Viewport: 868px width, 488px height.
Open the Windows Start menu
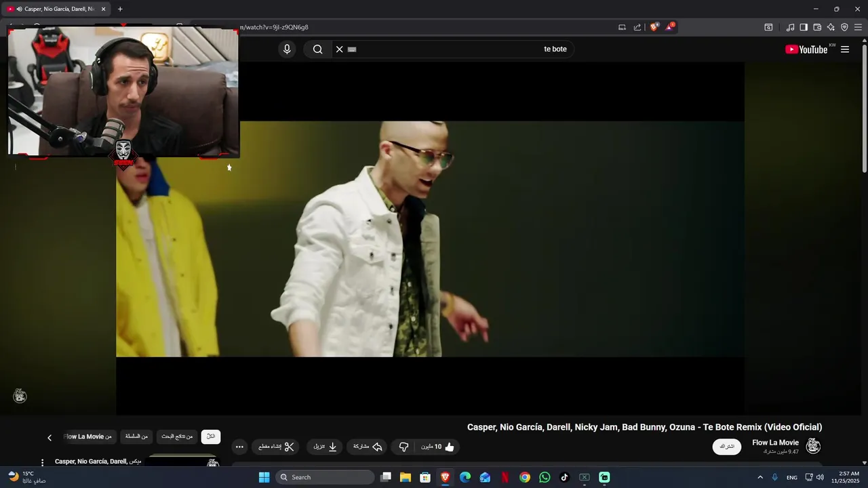[264, 477]
